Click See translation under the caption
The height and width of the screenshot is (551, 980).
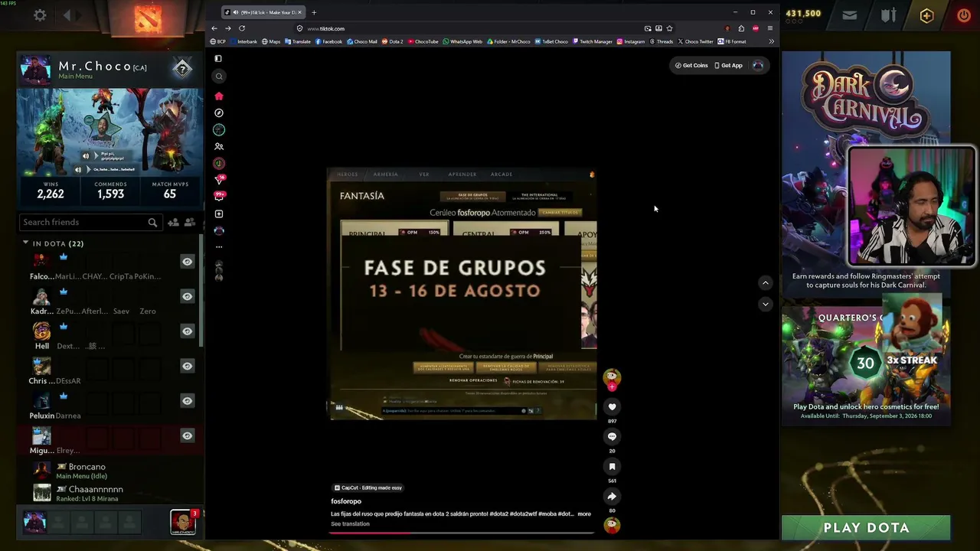[x=350, y=524]
